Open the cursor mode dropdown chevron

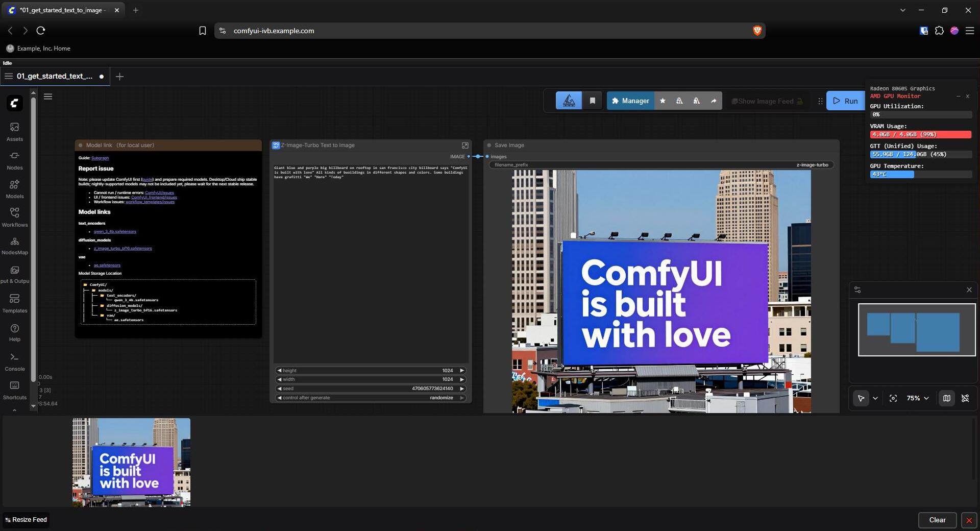click(x=875, y=398)
